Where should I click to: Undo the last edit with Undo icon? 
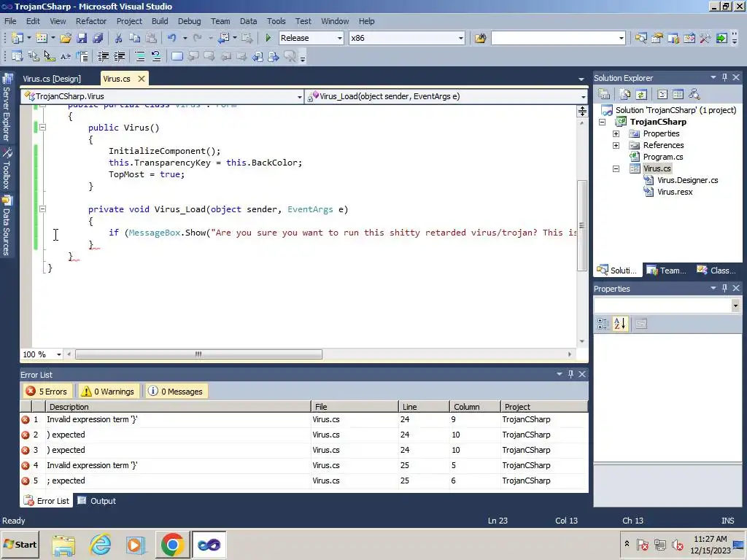(171, 38)
